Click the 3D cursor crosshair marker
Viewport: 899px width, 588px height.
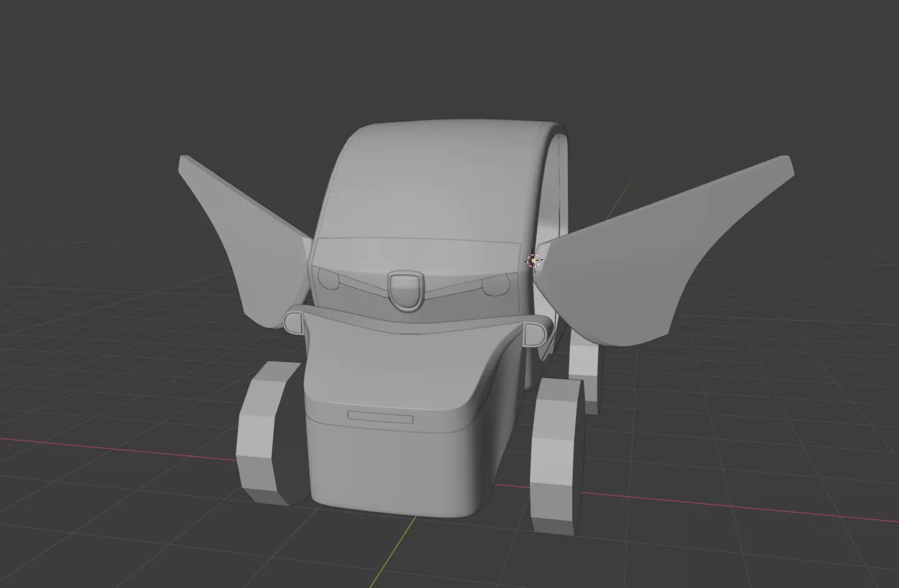pyautogui.click(x=533, y=261)
